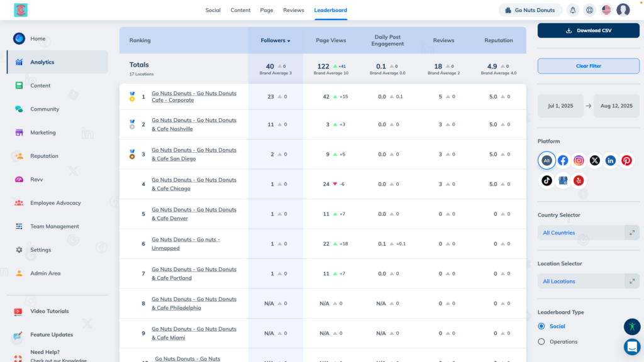Viewport: 644px width, 362px height.
Task: Filter by Instagram platform icon
Action: tap(579, 160)
